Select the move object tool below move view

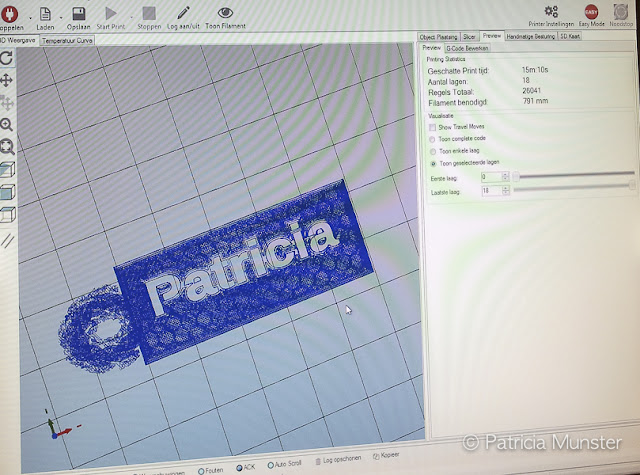coord(7,103)
